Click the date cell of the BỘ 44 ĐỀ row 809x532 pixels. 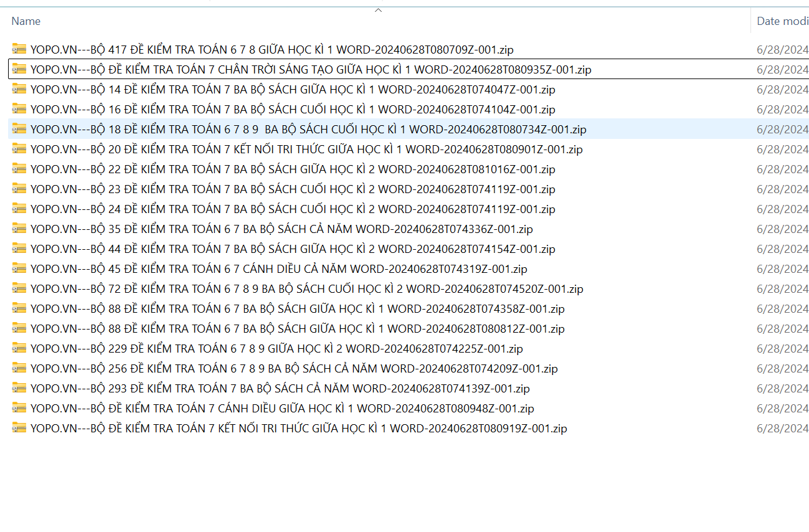(x=782, y=249)
